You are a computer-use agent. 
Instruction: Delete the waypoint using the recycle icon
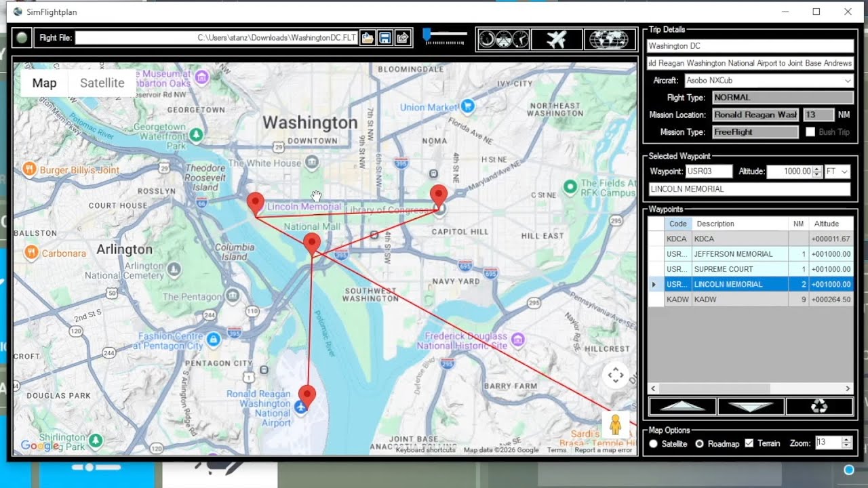[x=819, y=406]
